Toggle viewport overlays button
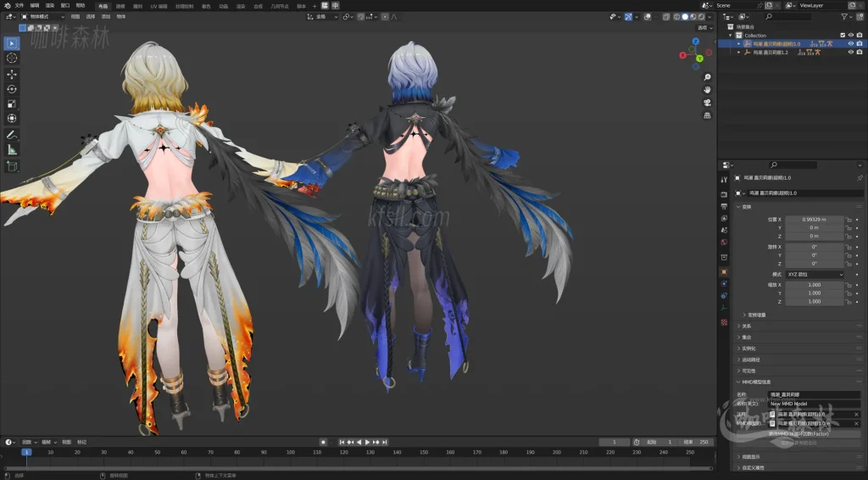 (647, 17)
